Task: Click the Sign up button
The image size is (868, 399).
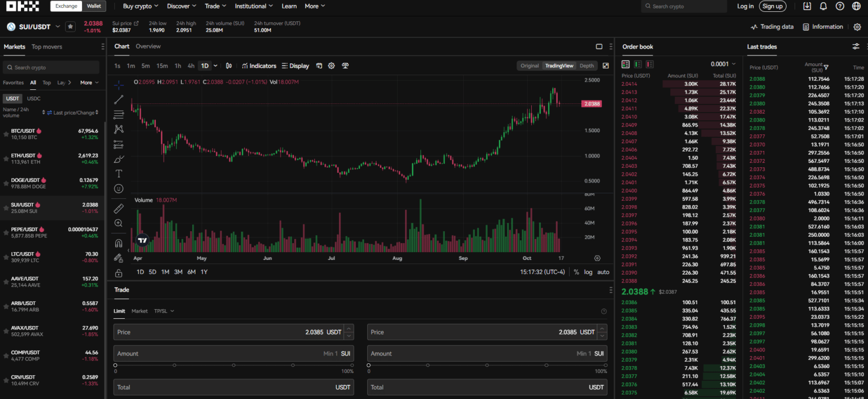Action: 772,6
